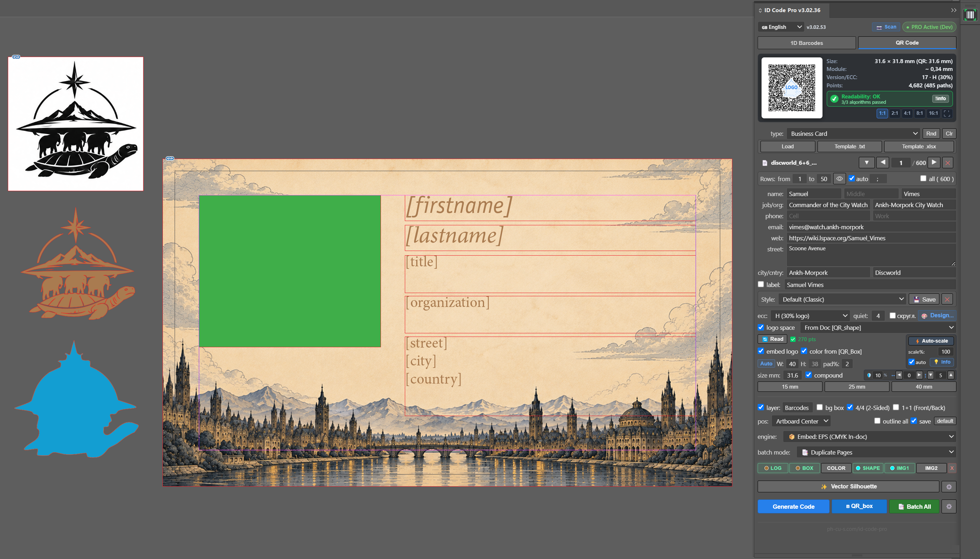
Task: Open the type Business Card dropdown
Action: click(x=853, y=134)
